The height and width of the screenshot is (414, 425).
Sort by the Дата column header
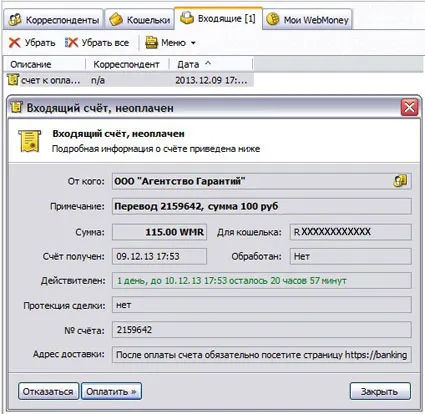pyautogui.click(x=211, y=64)
